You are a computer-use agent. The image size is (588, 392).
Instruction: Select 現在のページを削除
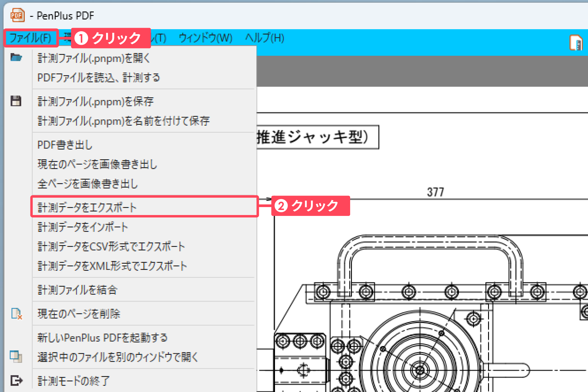(x=144, y=314)
